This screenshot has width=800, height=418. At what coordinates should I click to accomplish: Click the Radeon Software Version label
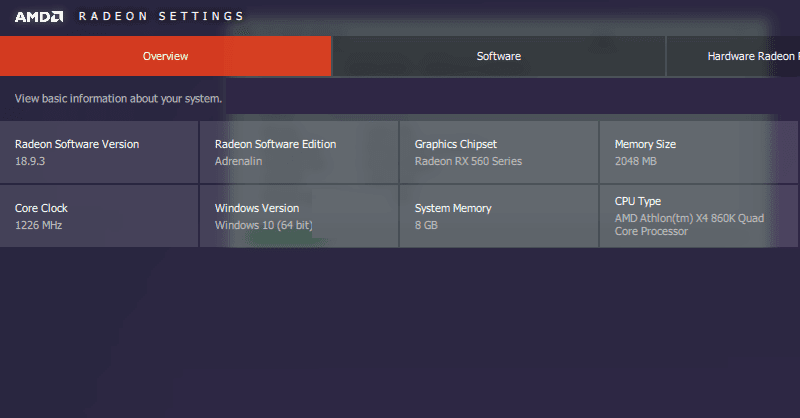(x=77, y=144)
